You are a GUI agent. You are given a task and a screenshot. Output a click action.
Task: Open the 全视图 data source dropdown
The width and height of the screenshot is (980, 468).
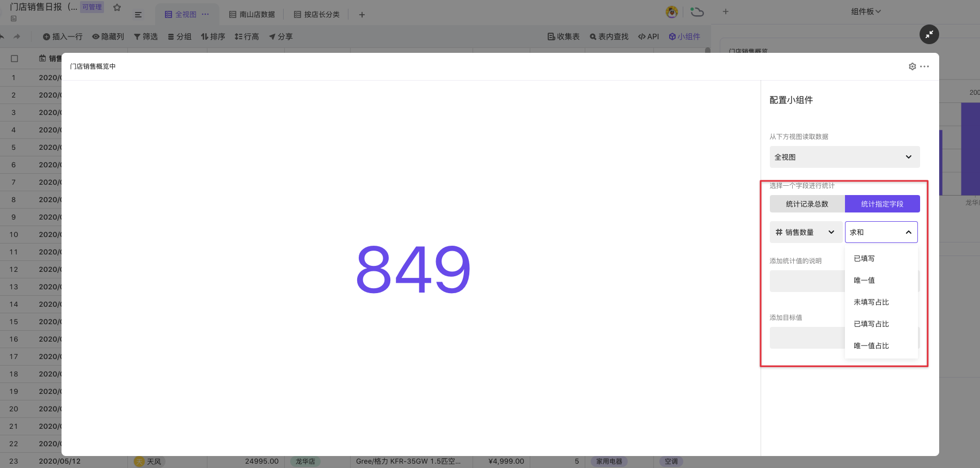point(844,157)
